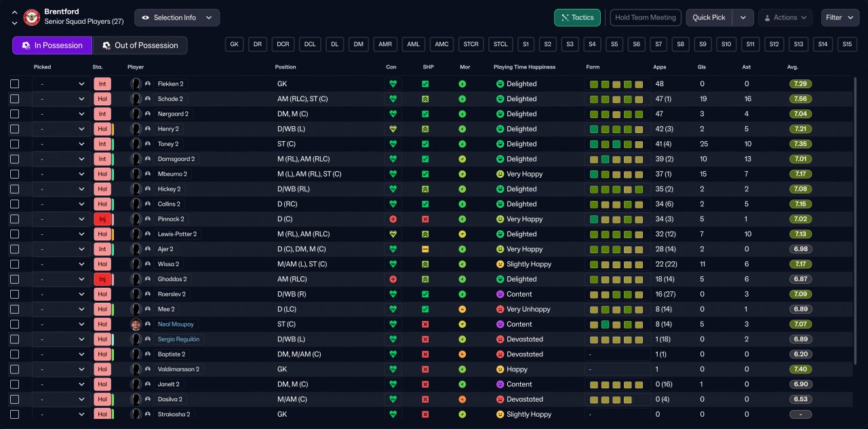Tick the checkbox next to Flekken
The image size is (868, 429).
(x=15, y=84)
